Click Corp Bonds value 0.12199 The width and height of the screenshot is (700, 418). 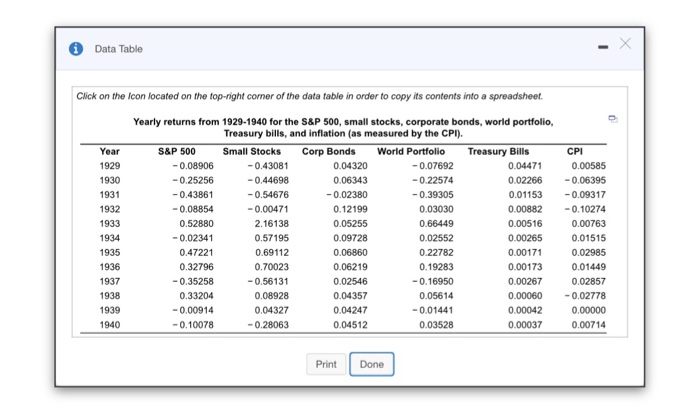350,209
